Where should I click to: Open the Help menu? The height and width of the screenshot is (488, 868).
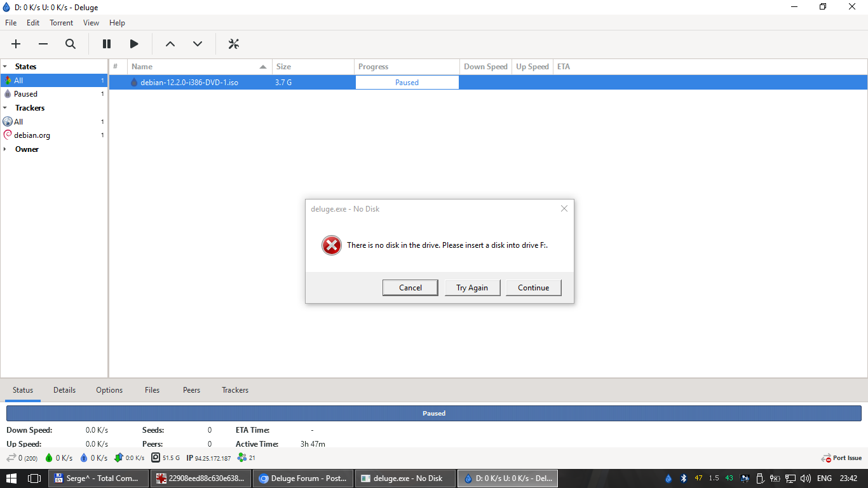click(x=117, y=22)
